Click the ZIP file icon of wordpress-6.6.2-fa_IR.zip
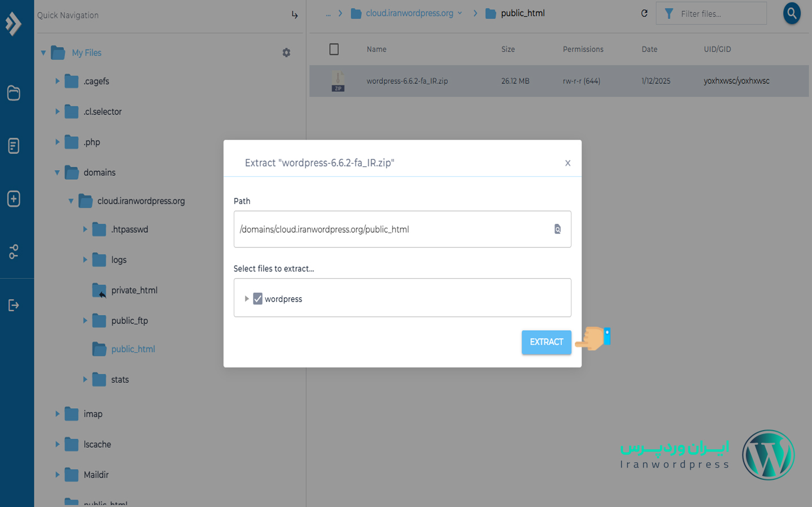Image resolution: width=812 pixels, height=507 pixels. click(x=338, y=81)
